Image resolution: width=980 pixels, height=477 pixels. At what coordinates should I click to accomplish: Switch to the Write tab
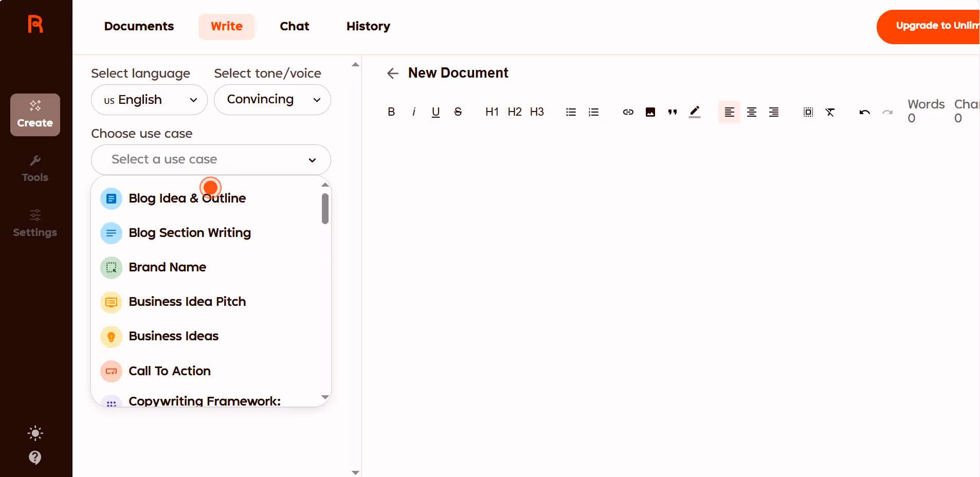[227, 26]
